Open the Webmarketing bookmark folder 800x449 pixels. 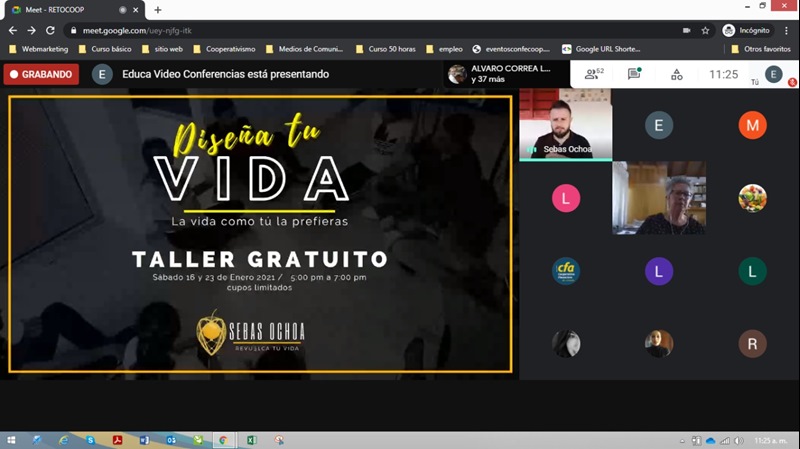39,49
